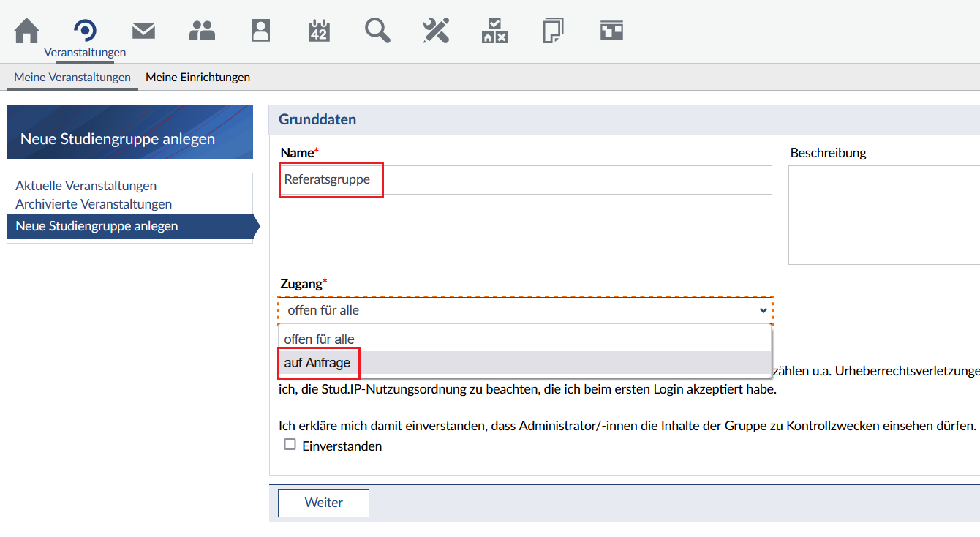Open the calendar planner icon
Image resolution: width=980 pixels, height=537 pixels.
pyautogui.click(x=319, y=31)
